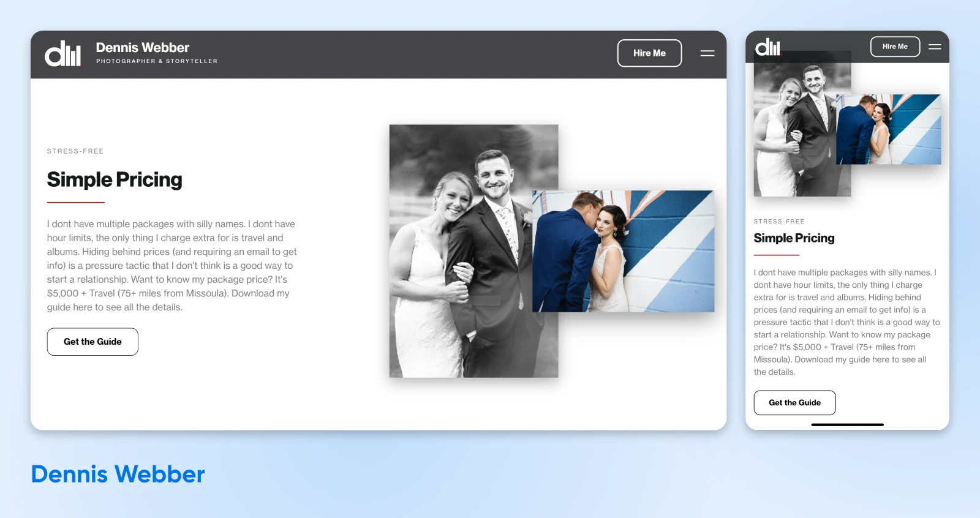Click the DW logo in desktop header

[x=62, y=54]
